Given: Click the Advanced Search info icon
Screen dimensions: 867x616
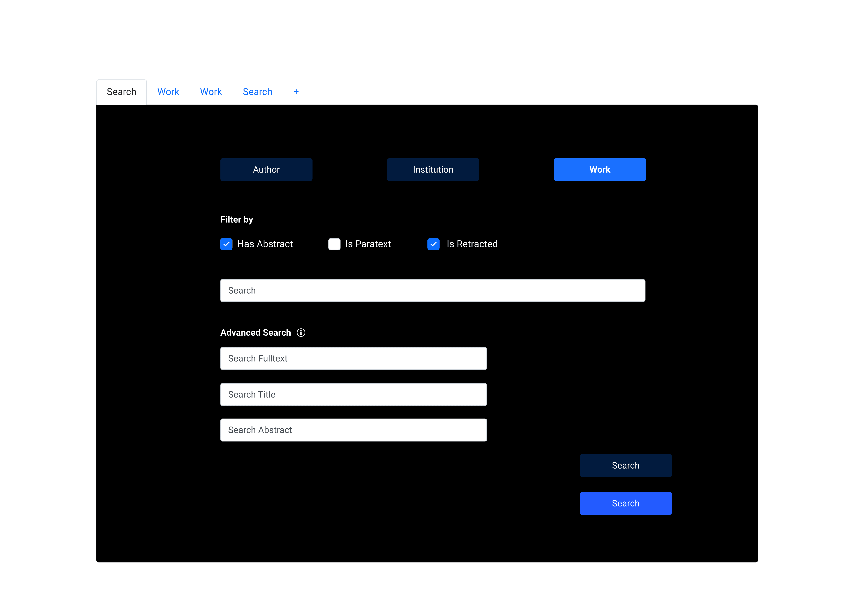Looking at the screenshot, I should click(301, 333).
